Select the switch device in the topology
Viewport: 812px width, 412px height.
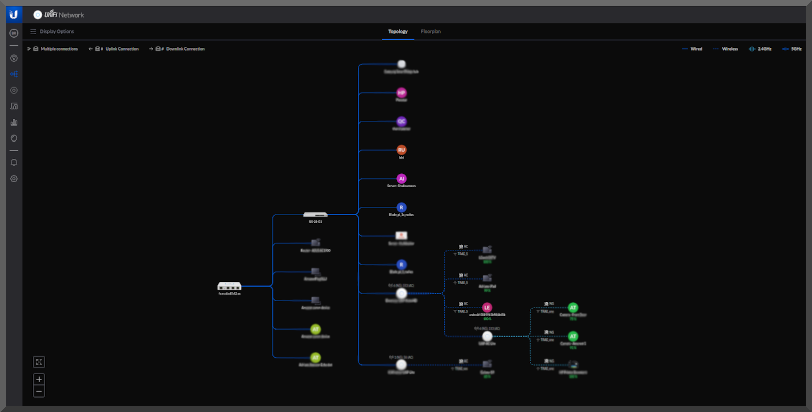click(x=316, y=214)
